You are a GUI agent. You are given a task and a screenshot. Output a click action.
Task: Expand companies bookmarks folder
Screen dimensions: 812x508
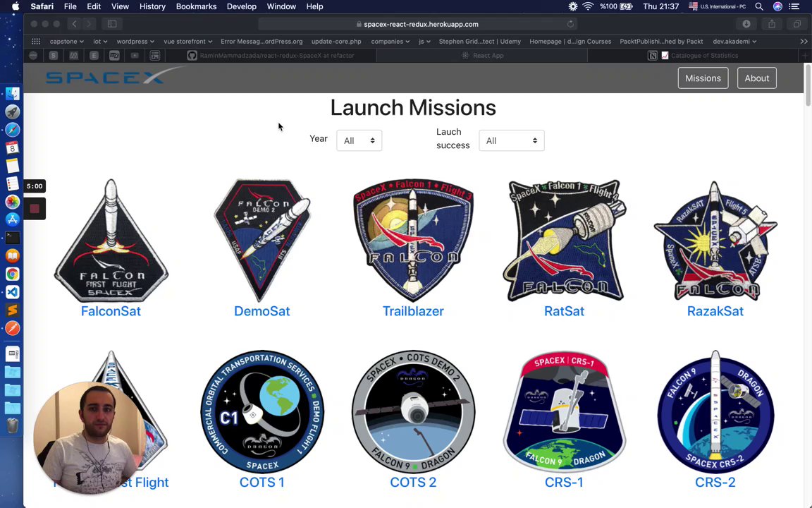390,42
